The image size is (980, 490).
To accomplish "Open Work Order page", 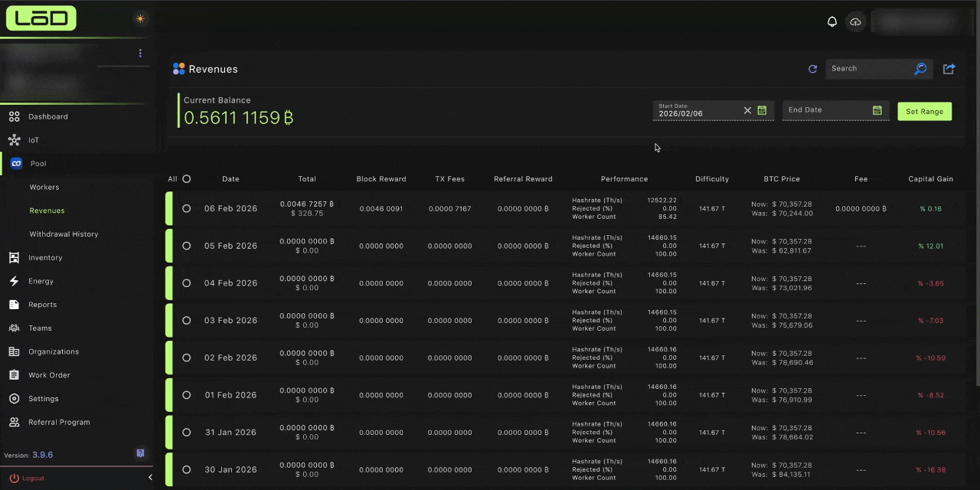I will [49, 375].
